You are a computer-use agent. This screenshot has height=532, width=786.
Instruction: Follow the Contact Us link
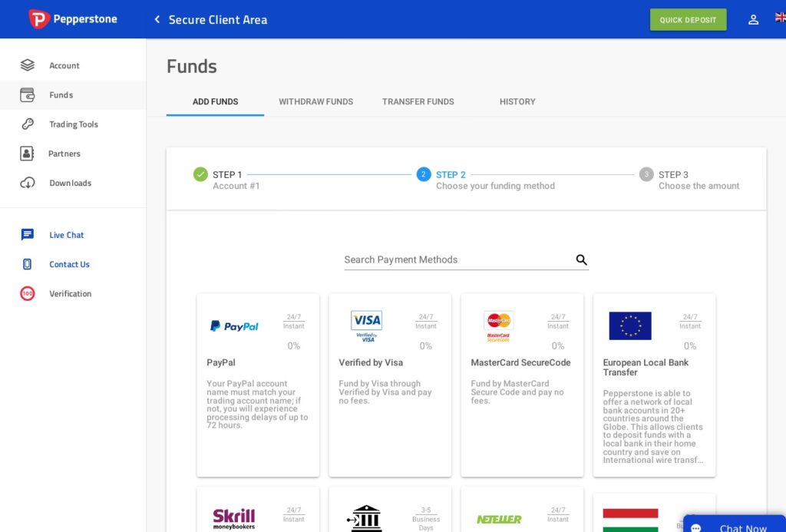[x=69, y=264]
